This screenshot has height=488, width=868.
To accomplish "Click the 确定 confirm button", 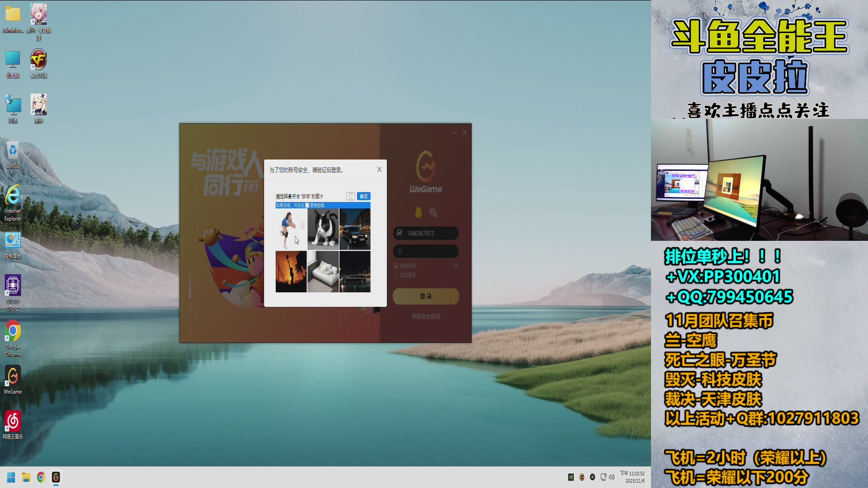I will point(364,196).
